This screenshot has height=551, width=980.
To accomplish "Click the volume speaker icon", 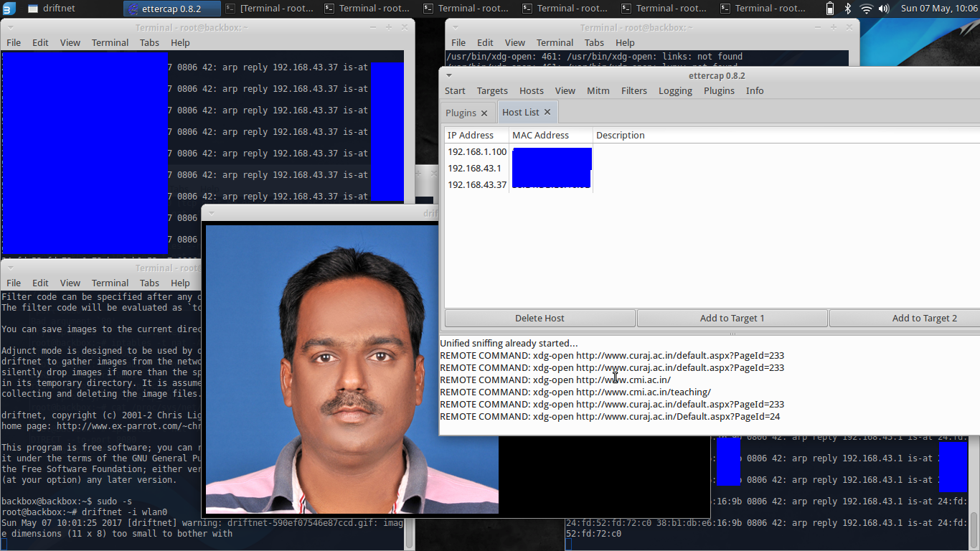I will point(884,9).
